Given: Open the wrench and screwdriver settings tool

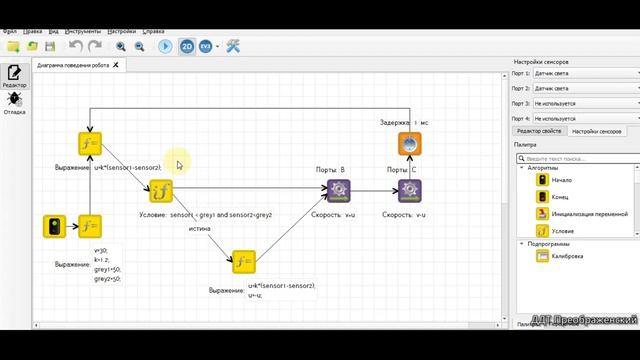Looking at the screenshot, I should (x=233, y=47).
